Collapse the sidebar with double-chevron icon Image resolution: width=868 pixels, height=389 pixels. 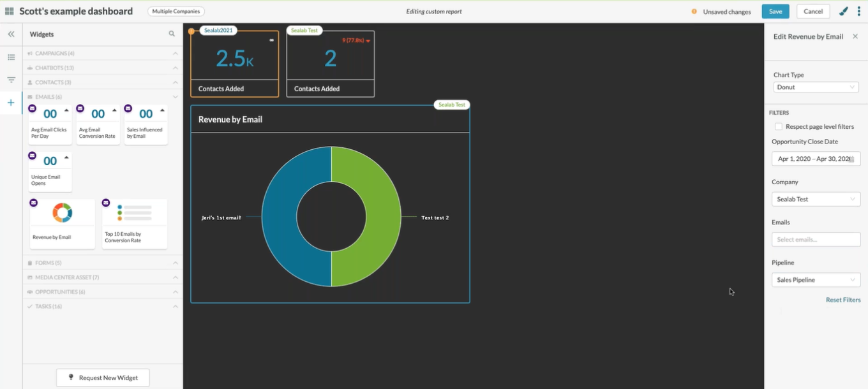11,34
